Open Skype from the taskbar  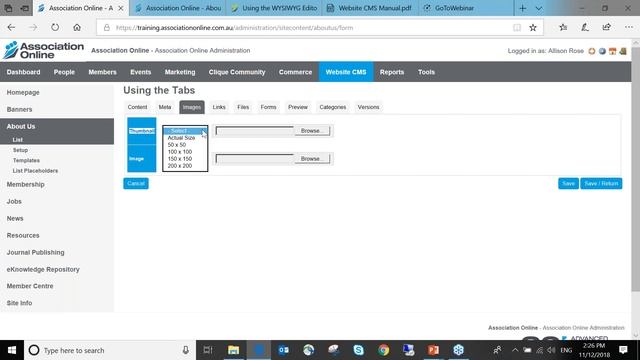click(x=358, y=350)
